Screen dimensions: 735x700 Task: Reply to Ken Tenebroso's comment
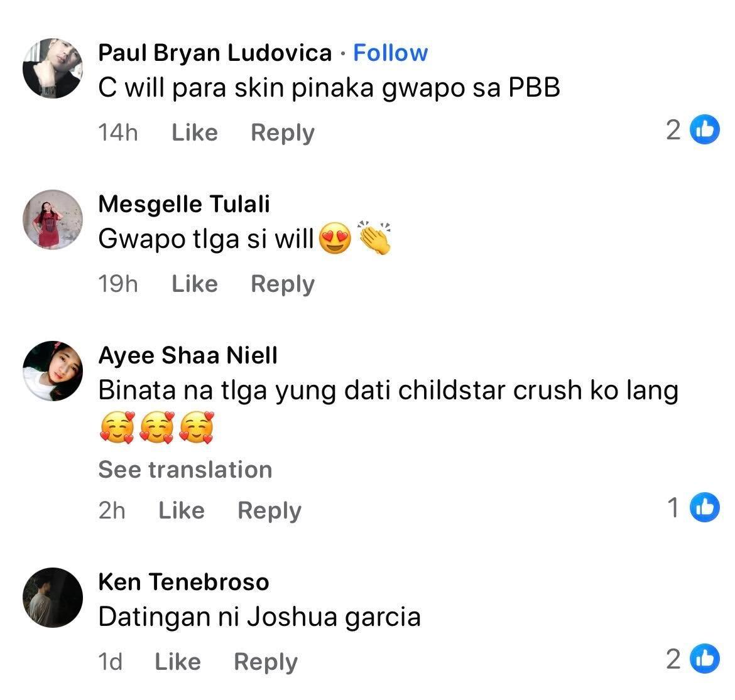266,662
